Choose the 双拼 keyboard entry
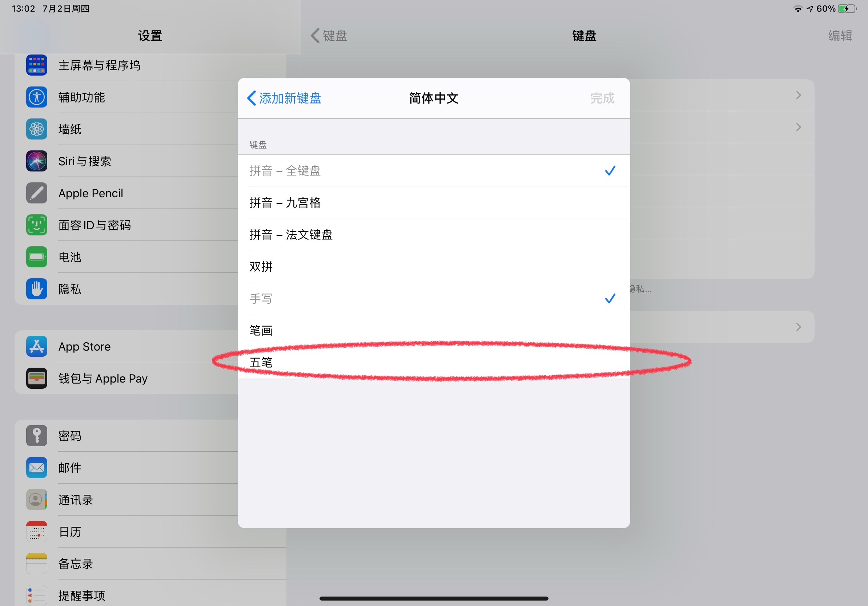Viewport: 868px width, 606px height. point(433,267)
